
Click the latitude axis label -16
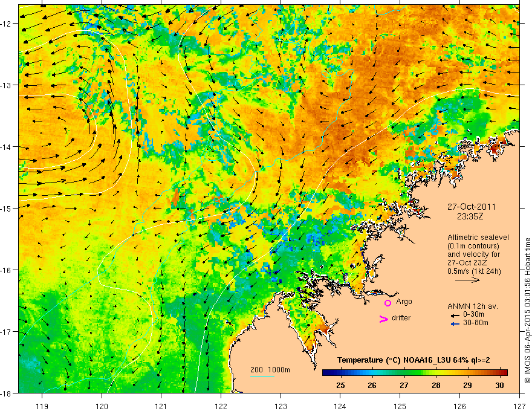tap(7, 270)
